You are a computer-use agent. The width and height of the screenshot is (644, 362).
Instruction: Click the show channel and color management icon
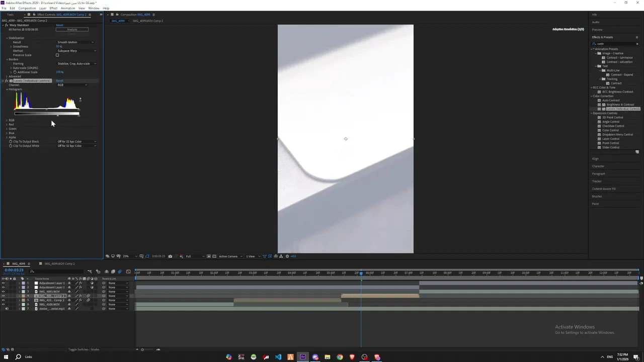pyautogui.click(x=181, y=256)
